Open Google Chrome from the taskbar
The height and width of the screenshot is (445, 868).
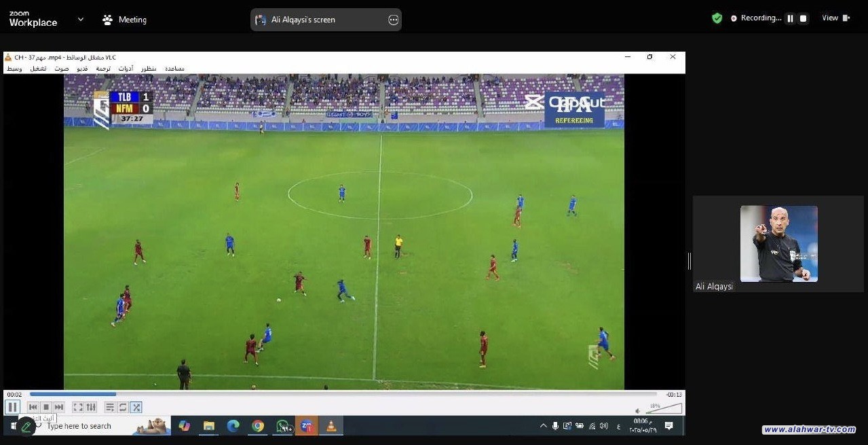tap(258, 426)
